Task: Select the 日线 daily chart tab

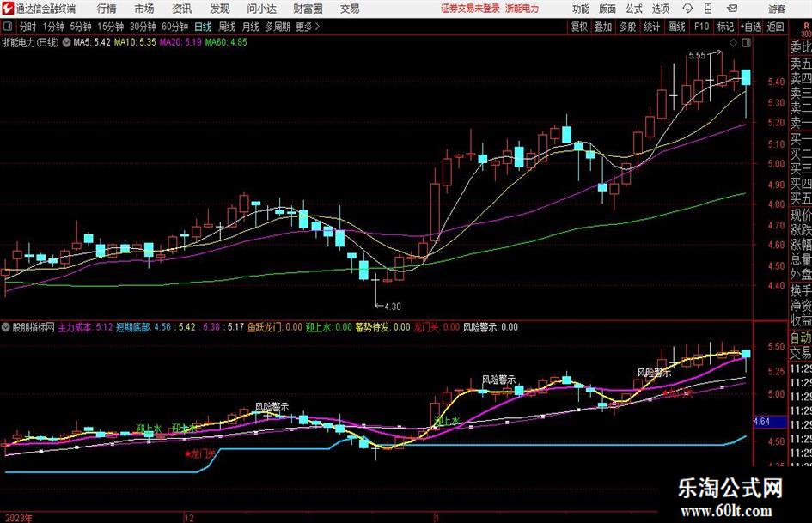Action: click(203, 27)
